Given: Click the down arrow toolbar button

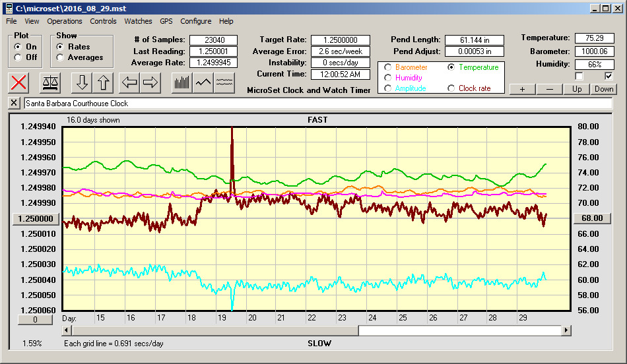Looking at the screenshot, I should tap(82, 82).
